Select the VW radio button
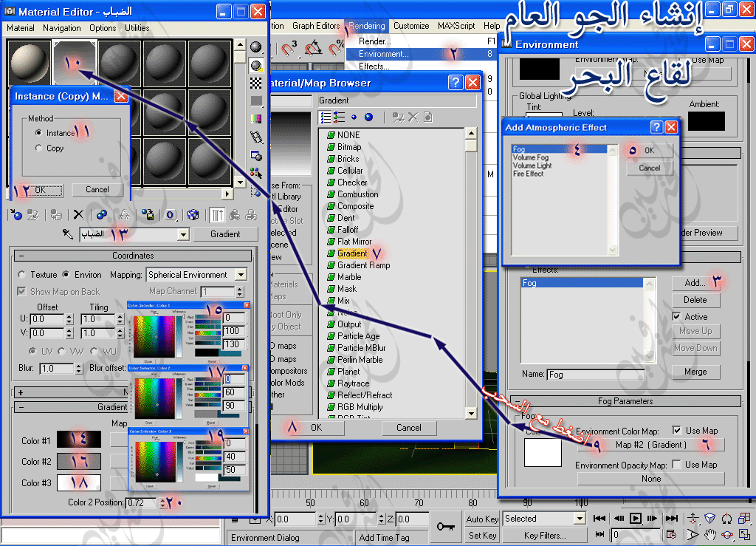The height and width of the screenshot is (546, 756). (x=62, y=351)
